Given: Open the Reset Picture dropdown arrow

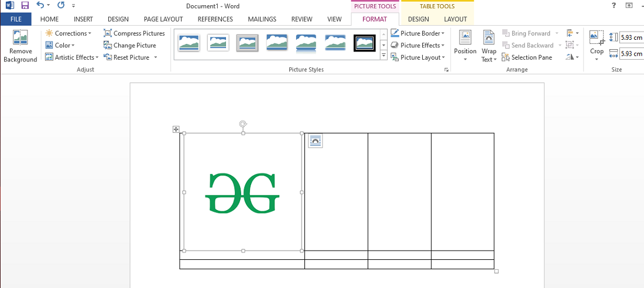Looking at the screenshot, I should (x=156, y=57).
